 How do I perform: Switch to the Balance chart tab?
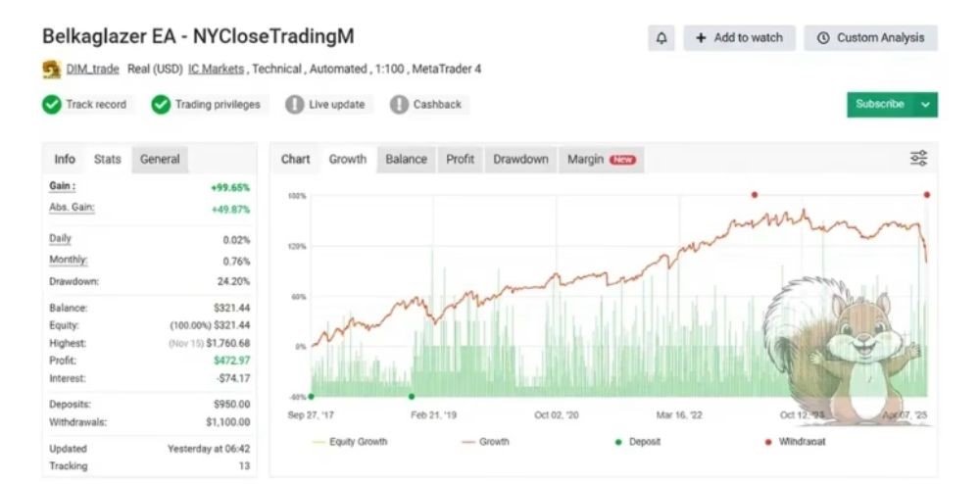(x=406, y=160)
